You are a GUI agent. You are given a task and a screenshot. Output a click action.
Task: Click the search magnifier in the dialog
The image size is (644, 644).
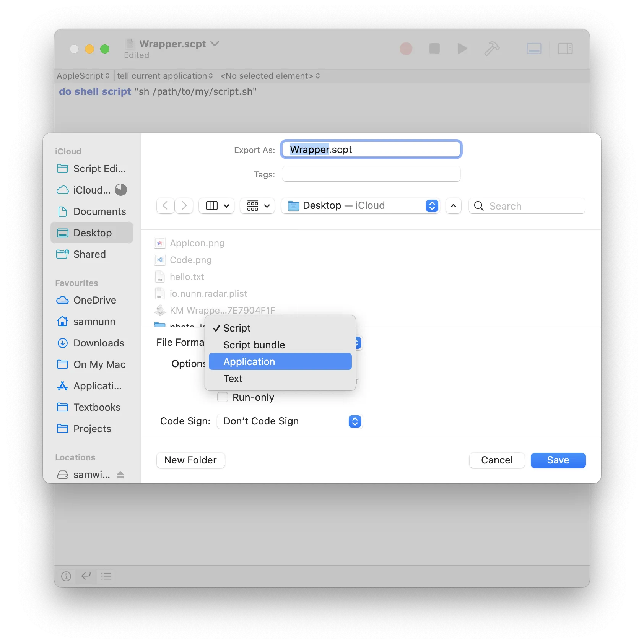coord(478,206)
